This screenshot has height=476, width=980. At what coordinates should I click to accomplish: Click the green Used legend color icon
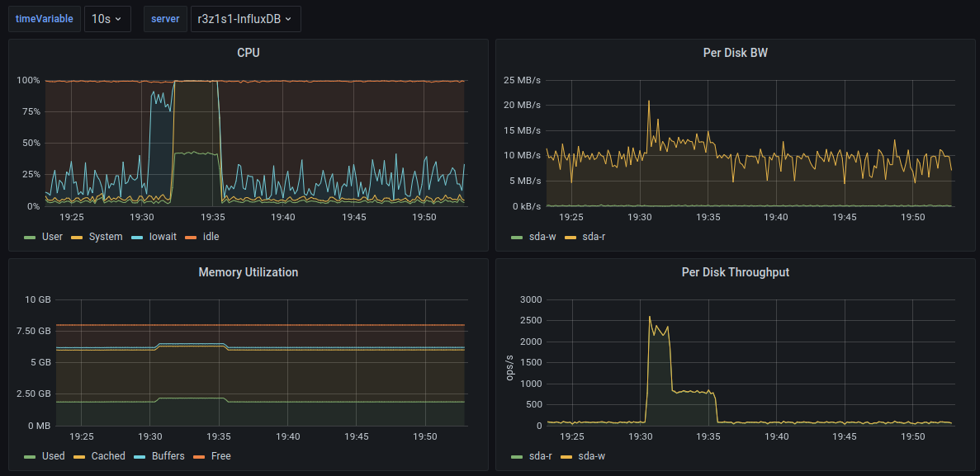coord(31,456)
